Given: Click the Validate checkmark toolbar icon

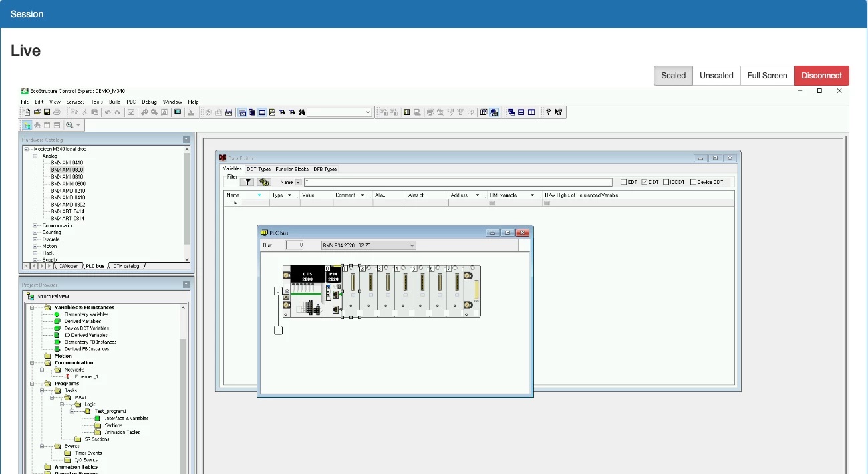Looking at the screenshot, I should 131,112.
